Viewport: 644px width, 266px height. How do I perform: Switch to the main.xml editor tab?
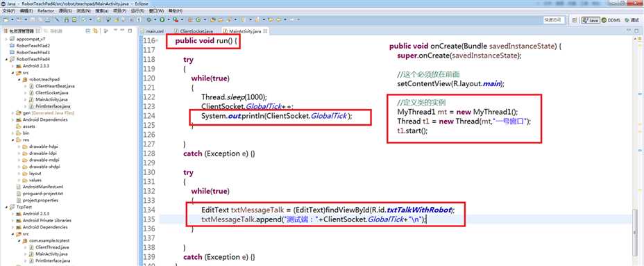click(x=153, y=31)
